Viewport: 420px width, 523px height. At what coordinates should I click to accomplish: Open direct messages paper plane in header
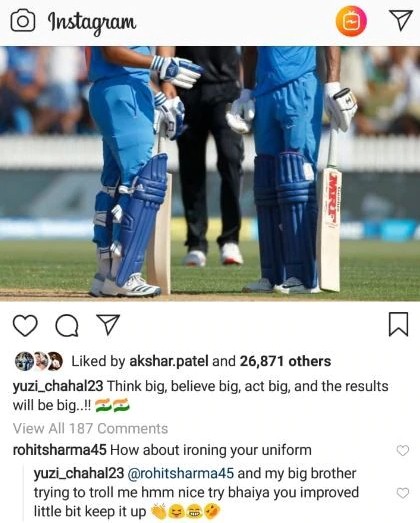[401, 20]
